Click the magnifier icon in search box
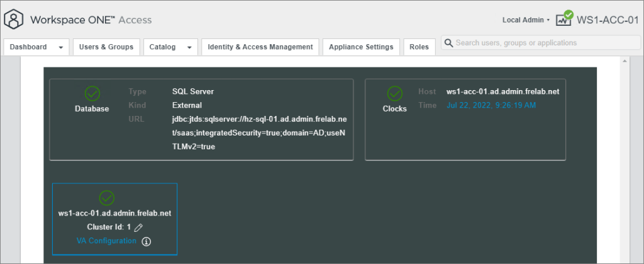Viewport: 644px width, 264px height. click(x=449, y=43)
